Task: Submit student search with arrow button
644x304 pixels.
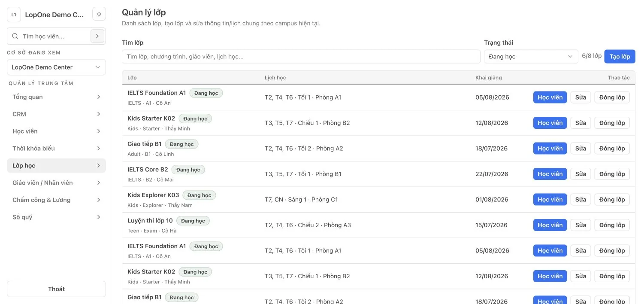Action: point(97,36)
